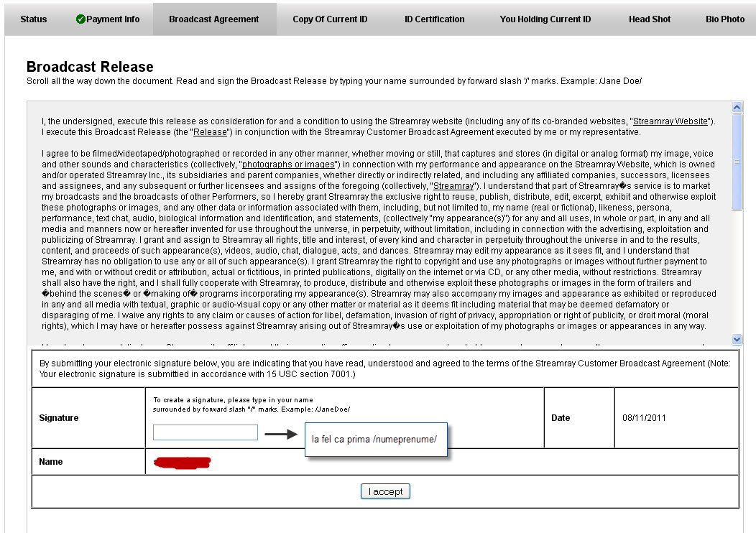This screenshot has width=756, height=533.
Task: Click the green checkmark beside Payment Info
Action: point(80,19)
